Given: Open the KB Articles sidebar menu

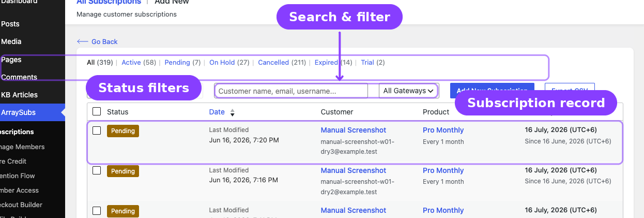Looking at the screenshot, I should coord(19,95).
